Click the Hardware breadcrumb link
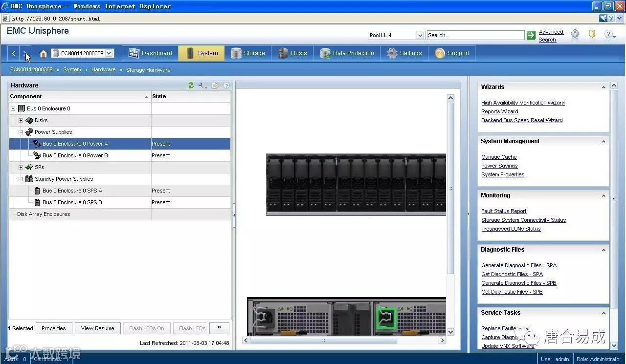Screen dimensions: 626x364 pos(104,70)
